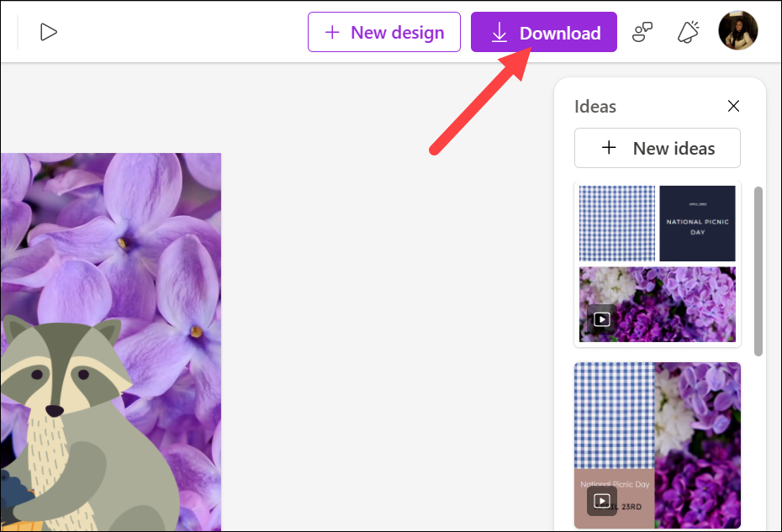Image resolution: width=782 pixels, height=532 pixels.
Task: Click the download arrow icon
Action: [x=499, y=33]
